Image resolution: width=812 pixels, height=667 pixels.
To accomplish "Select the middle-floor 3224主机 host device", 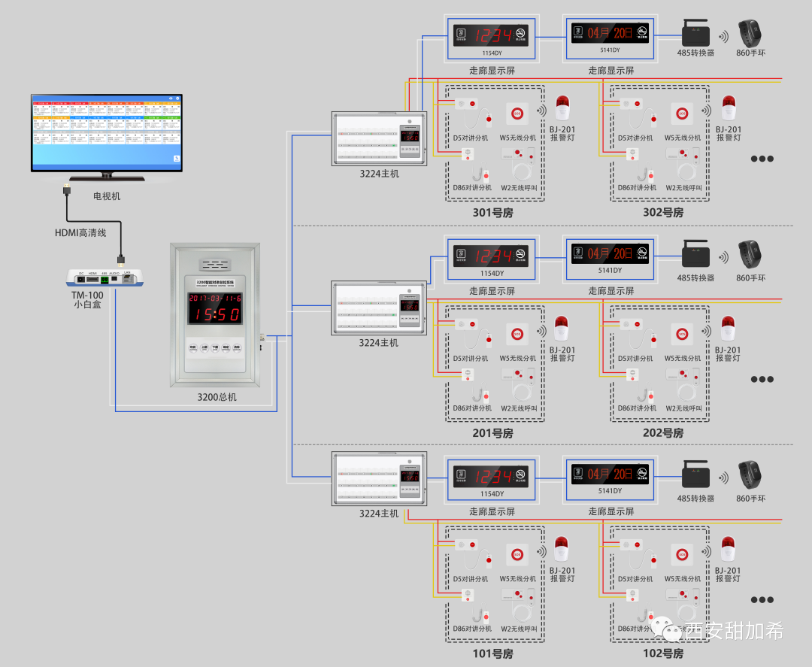I will pos(379,308).
